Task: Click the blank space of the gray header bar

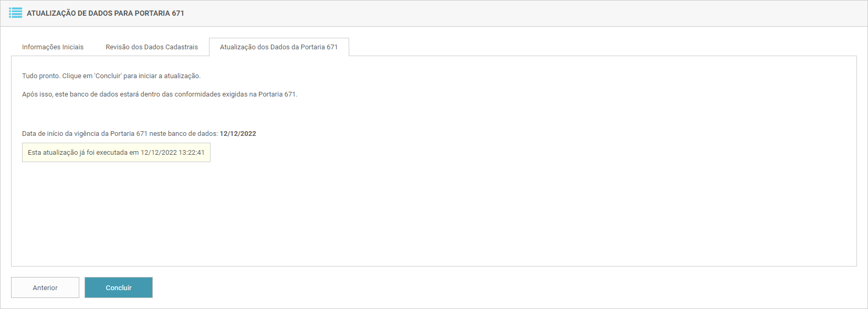Action: click(x=525, y=13)
